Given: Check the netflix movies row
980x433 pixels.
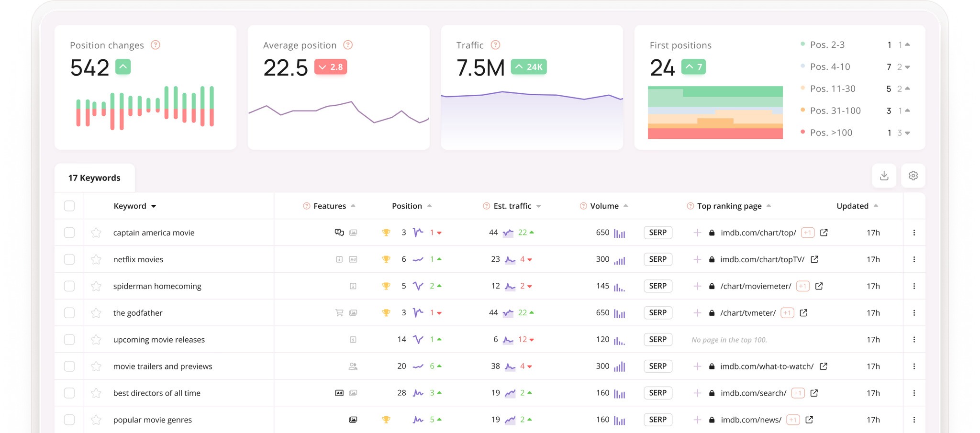Looking at the screenshot, I should pos(69,259).
